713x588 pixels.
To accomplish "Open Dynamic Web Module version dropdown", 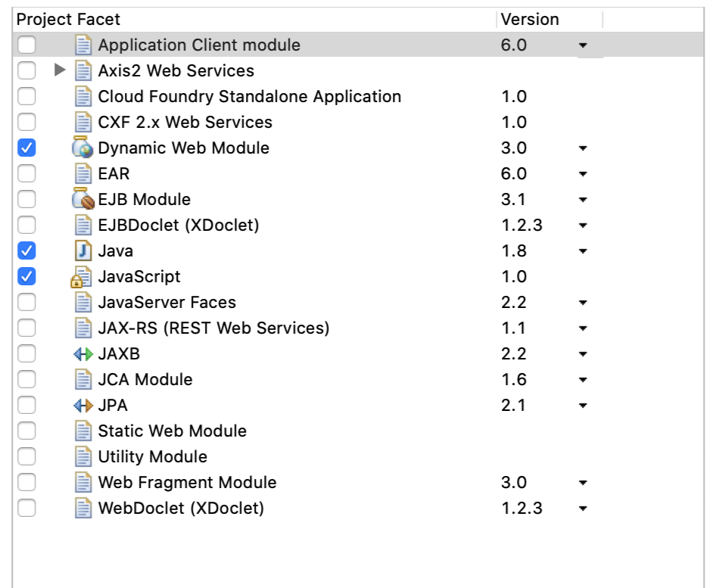I will pos(583,148).
